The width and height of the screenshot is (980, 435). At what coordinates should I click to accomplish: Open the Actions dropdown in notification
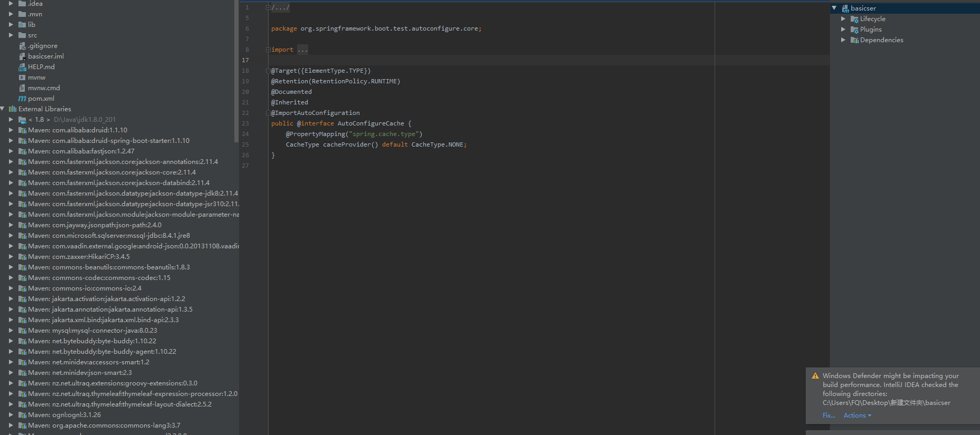(x=858, y=415)
